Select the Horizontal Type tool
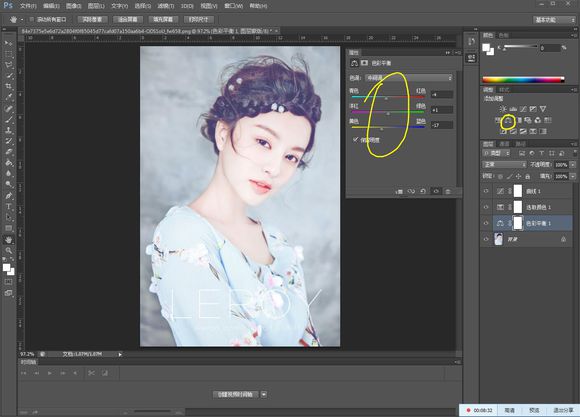The image size is (580, 417). (x=8, y=206)
